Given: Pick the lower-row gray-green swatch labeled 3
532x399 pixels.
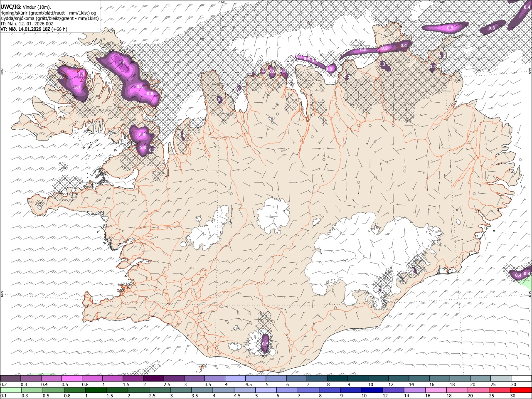Looking at the screenshot, I should click(x=181, y=390).
